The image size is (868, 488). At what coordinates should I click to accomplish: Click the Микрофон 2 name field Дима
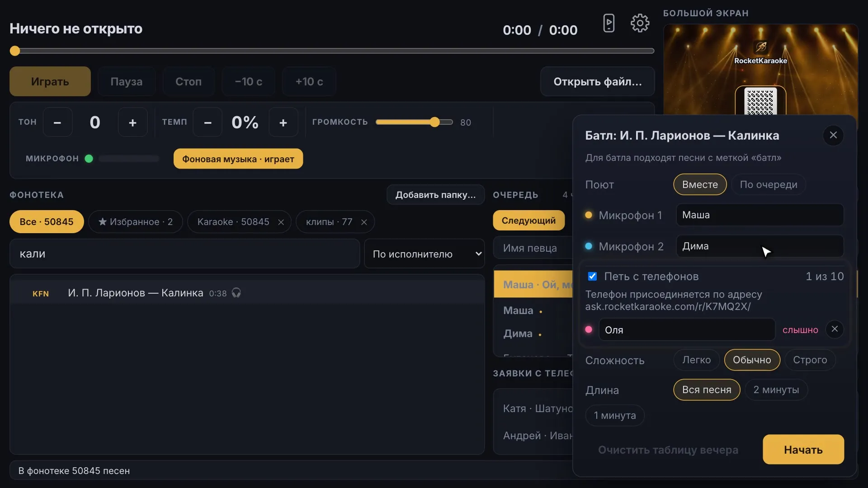tap(759, 246)
